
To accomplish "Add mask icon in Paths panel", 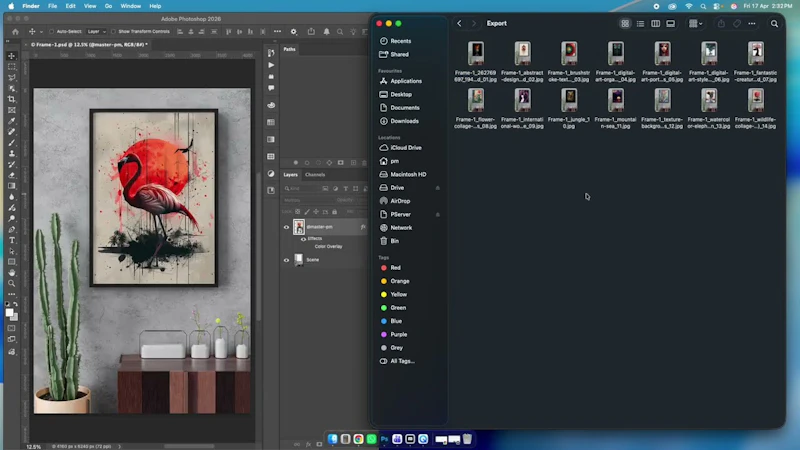I will click(340, 163).
